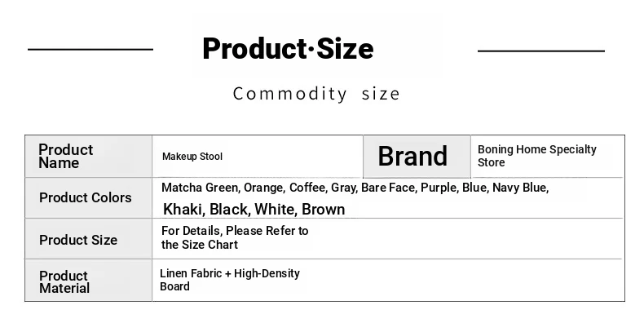Select the large "Brand" header cell

[412, 156]
